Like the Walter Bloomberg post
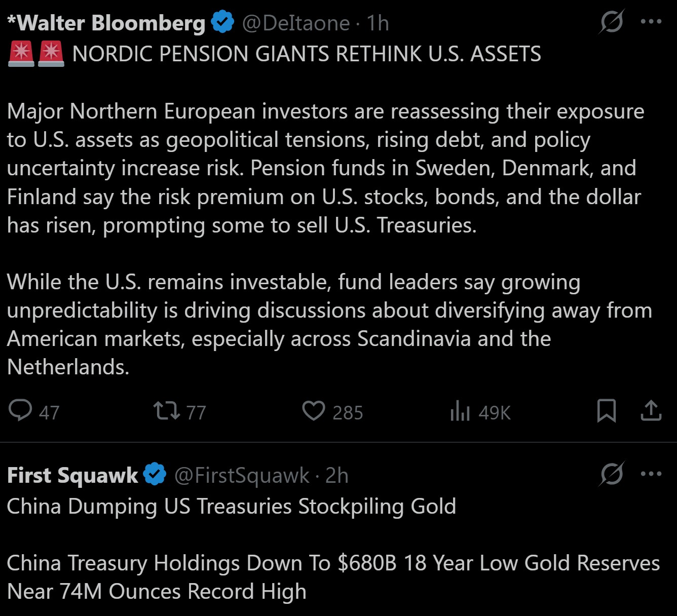Image resolution: width=677 pixels, height=616 pixels. click(x=314, y=411)
